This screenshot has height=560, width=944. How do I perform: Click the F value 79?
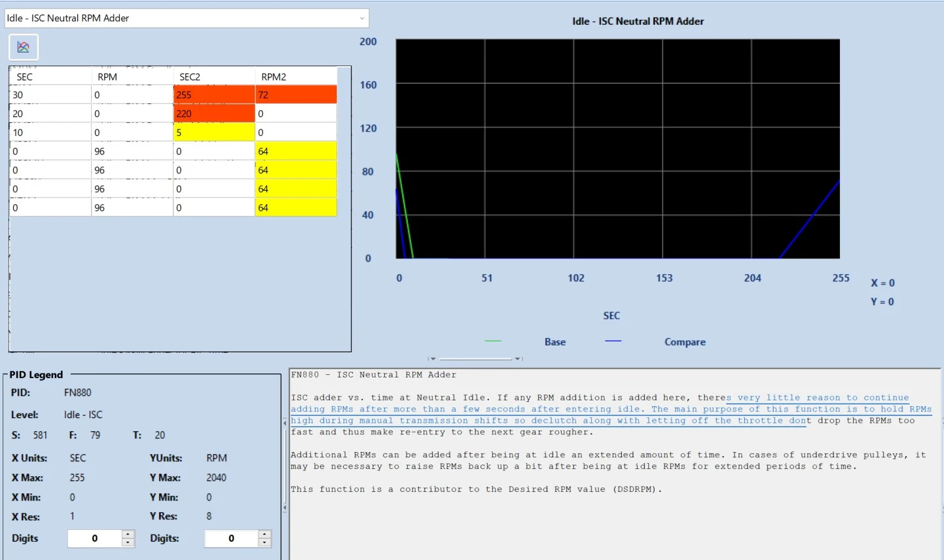click(x=95, y=435)
